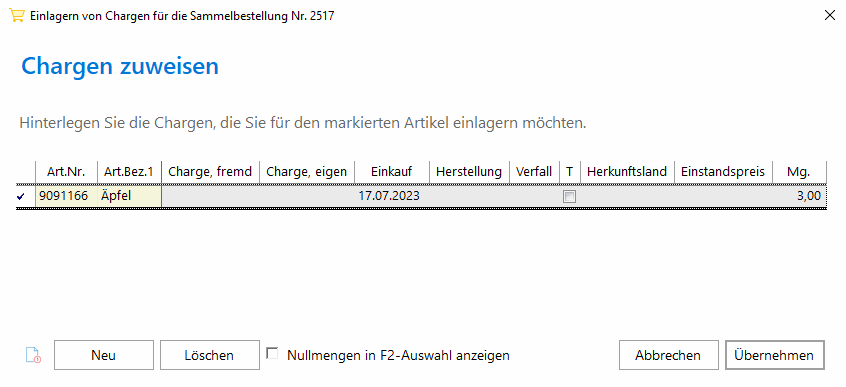This screenshot has width=846, height=387.
Task: Click the shopping cart icon in title bar
Action: coord(17,16)
